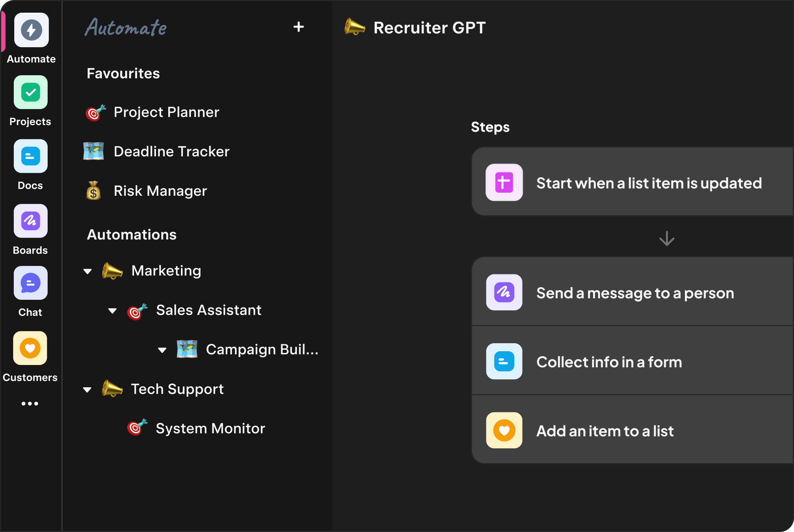Switch to the Projects app
This screenshot has width=794, height=532.
point(31,93)
